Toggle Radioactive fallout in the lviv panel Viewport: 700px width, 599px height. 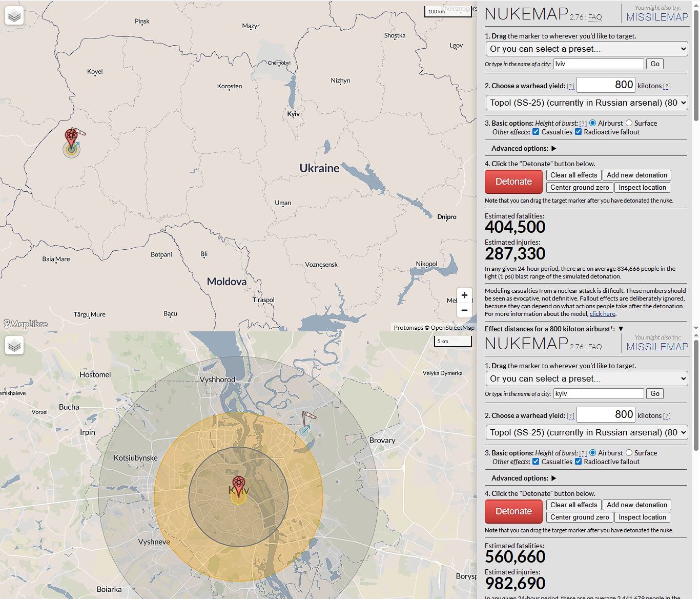579,132
